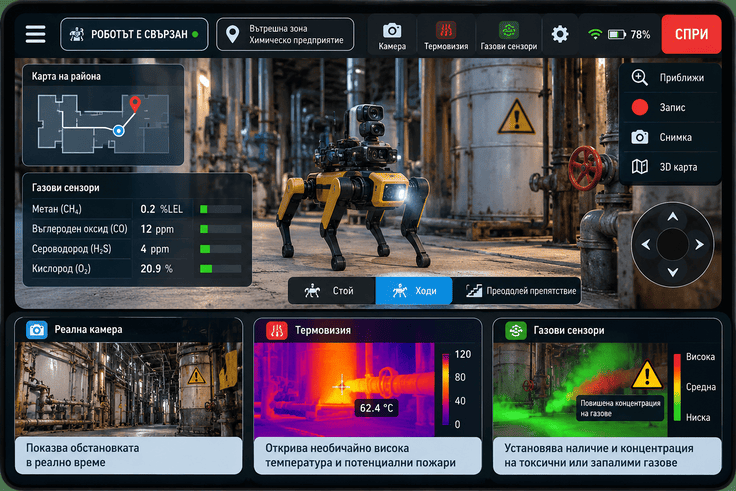
Task: Click the Вътрешна зона location box
Action: [x=285, y=34]
